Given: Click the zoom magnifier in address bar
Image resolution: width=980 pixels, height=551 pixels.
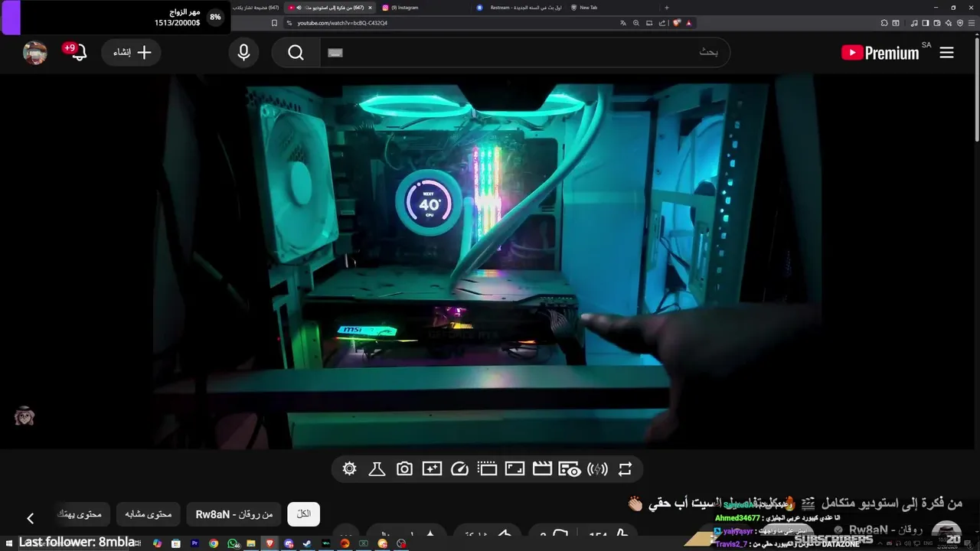Looking at the screenshot, I should pos(636,23).
